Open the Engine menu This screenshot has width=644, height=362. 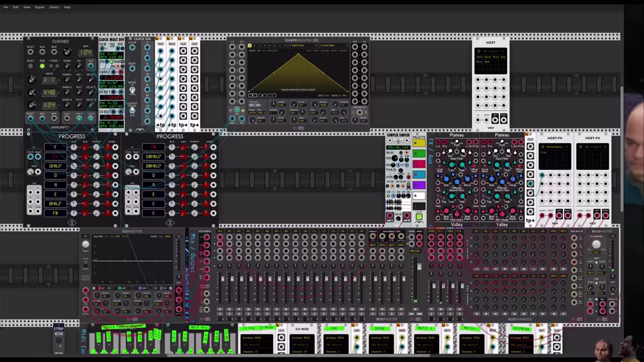(39, 7)
